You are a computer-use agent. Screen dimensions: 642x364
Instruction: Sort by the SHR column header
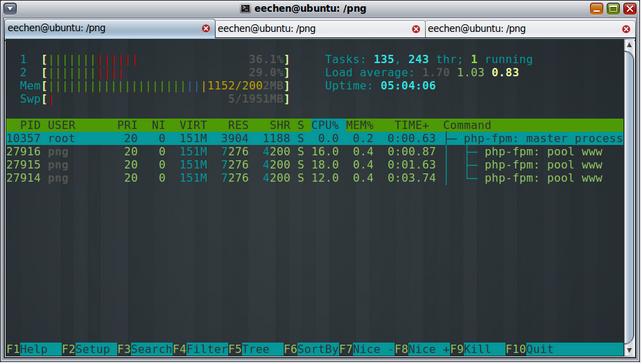(x=280, y=125)
